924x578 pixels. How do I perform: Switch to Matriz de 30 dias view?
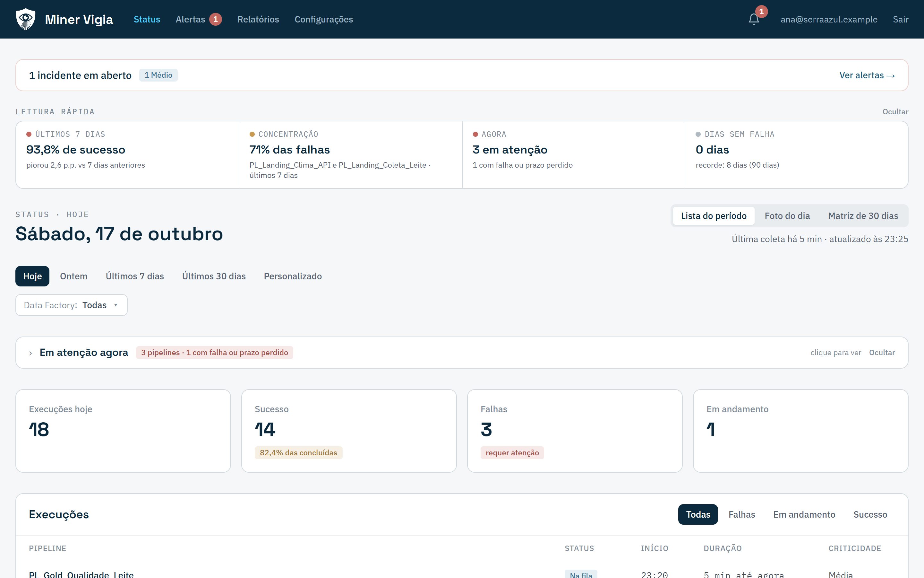(x=863, y=216)
